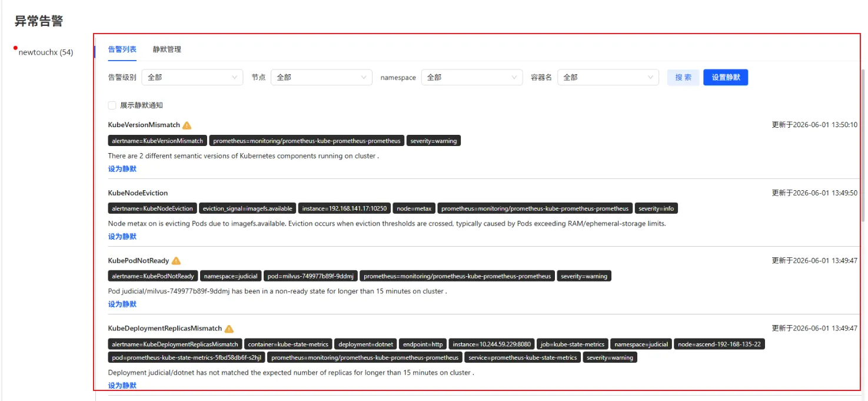Enable the 展示静默通知 checkbox
The height and width of the screenshot is (401, 868).
coord(112,105)
